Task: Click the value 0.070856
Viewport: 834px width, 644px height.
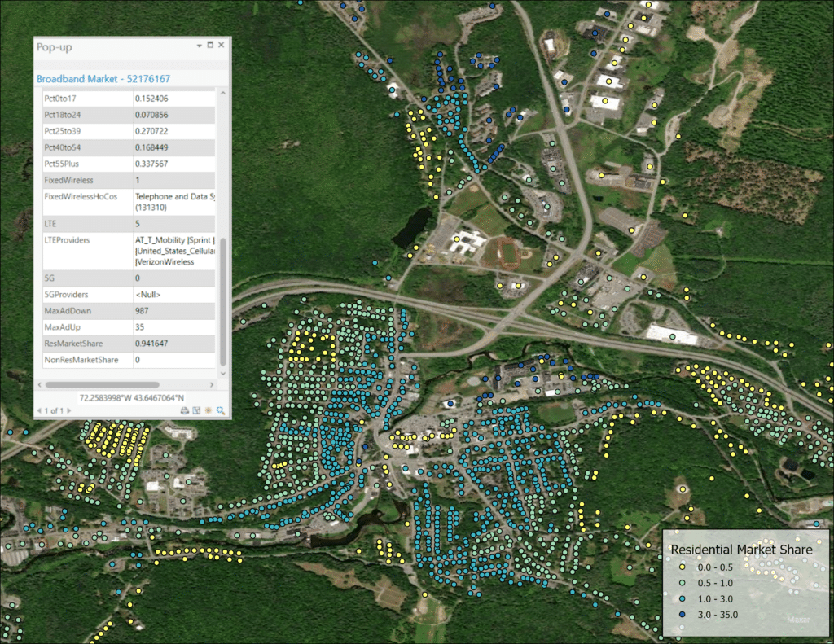Action: [151, 115]
